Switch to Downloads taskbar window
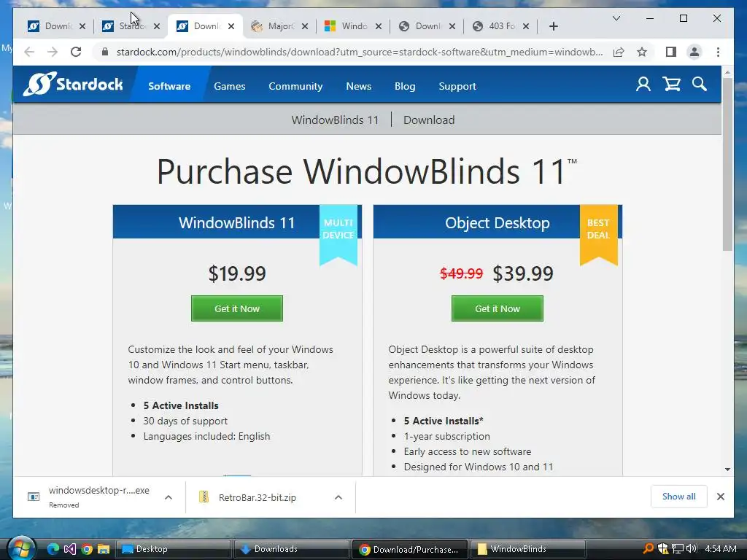The image size is (747, 560). [292, 549]
